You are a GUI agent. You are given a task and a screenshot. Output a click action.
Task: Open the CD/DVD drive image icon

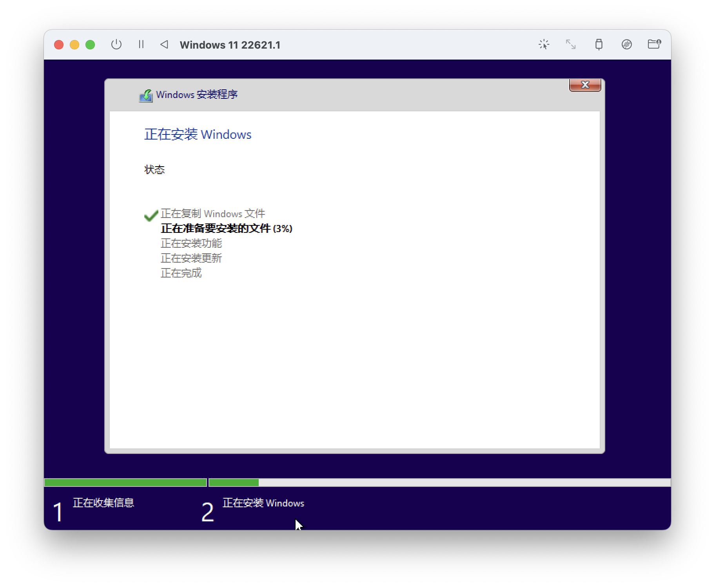tap(626, 44)
